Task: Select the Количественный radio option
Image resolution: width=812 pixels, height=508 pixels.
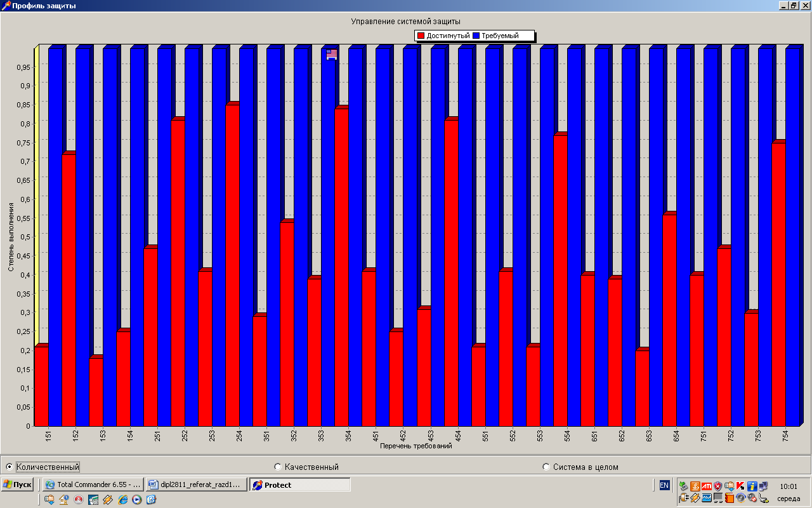Action: tap(9, 467)
